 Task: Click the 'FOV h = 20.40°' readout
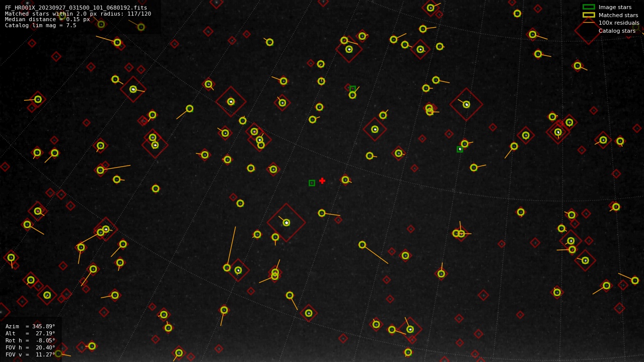click(x=30, y=347)
